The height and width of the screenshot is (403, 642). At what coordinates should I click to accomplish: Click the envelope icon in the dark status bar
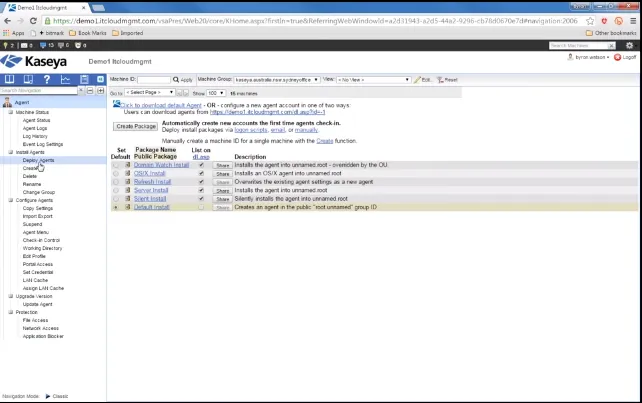tap(24, 45)
